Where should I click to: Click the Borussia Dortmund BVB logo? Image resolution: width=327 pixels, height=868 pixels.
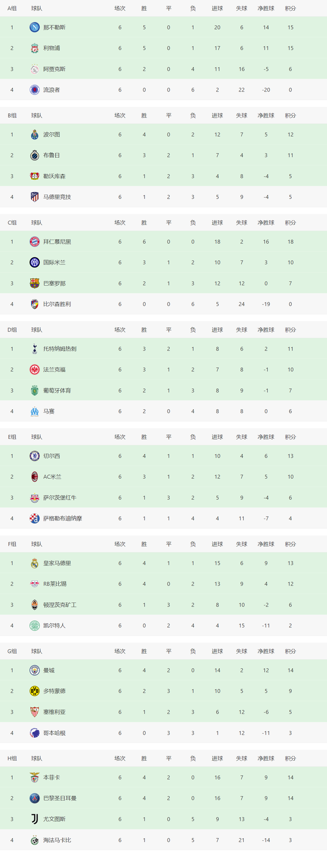click(x=34, y=691)
